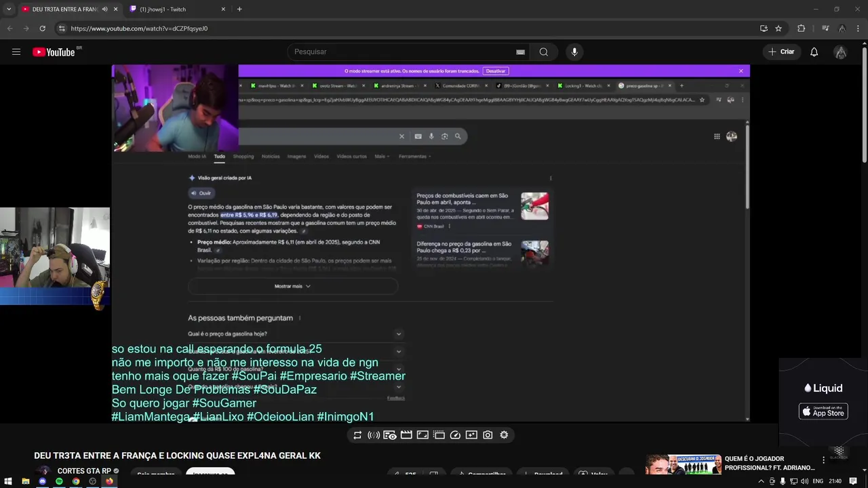Click the resize player icon in the toolbar

coord(422,435)
